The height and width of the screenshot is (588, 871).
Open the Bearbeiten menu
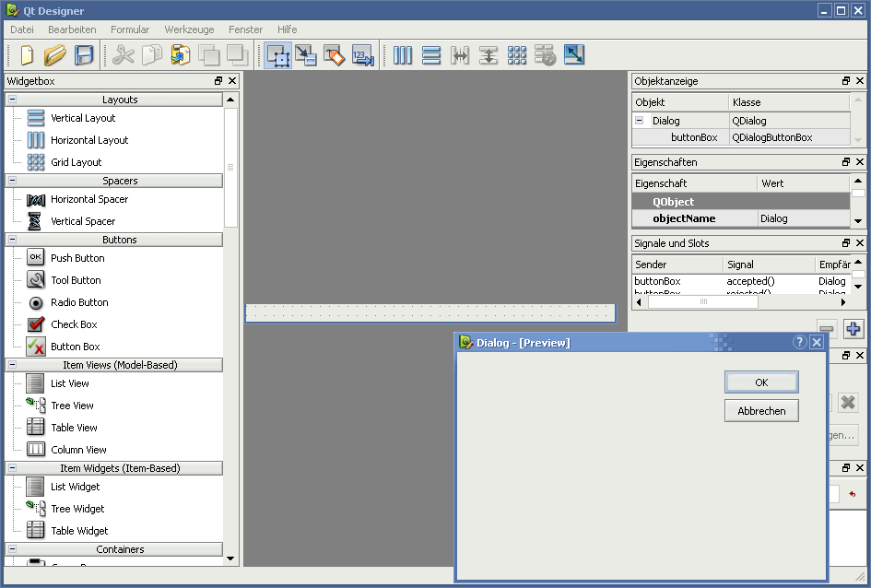point(72,29)
